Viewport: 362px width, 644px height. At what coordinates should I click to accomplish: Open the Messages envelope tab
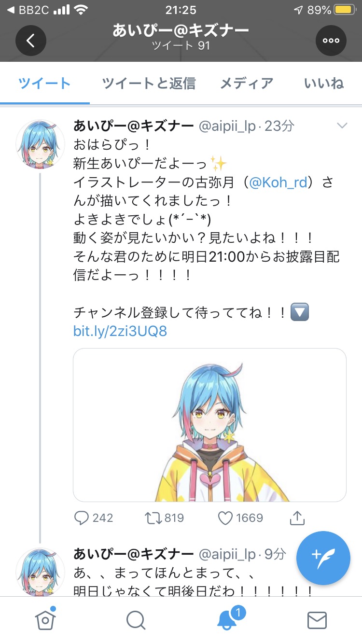coord(317,620)
